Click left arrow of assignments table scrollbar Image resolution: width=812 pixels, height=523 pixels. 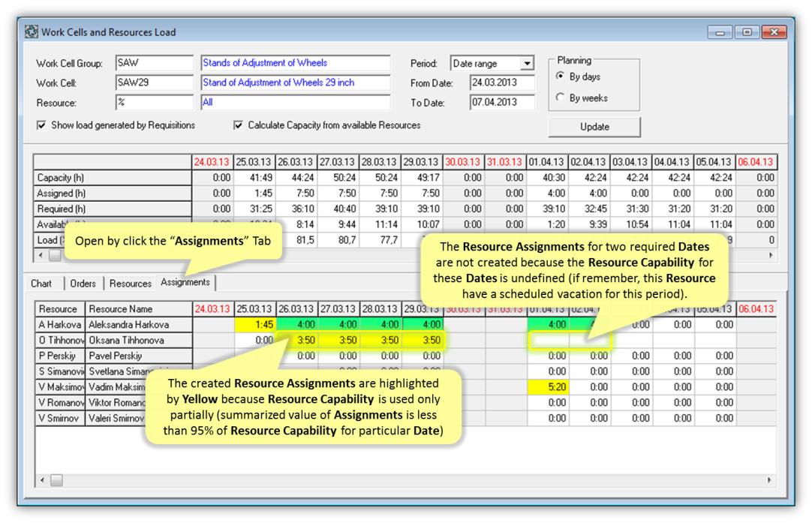[x=43, y=480]
